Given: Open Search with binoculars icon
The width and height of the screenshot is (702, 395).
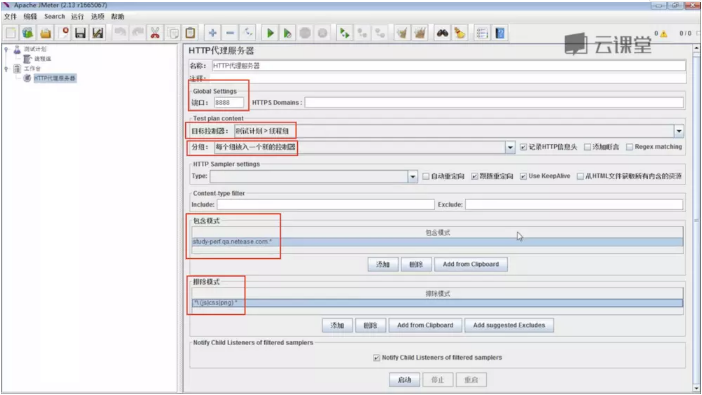Looking at the screenshot, I should (442, 33).
